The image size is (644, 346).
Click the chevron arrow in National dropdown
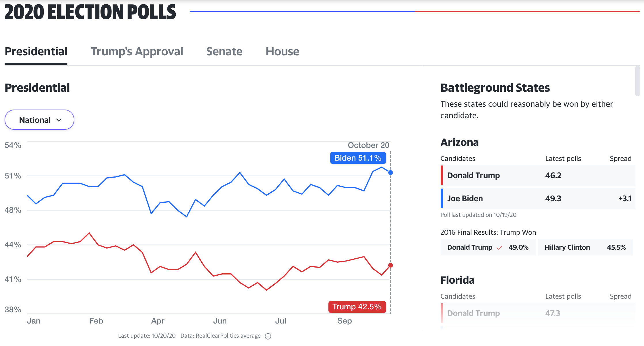59,120
